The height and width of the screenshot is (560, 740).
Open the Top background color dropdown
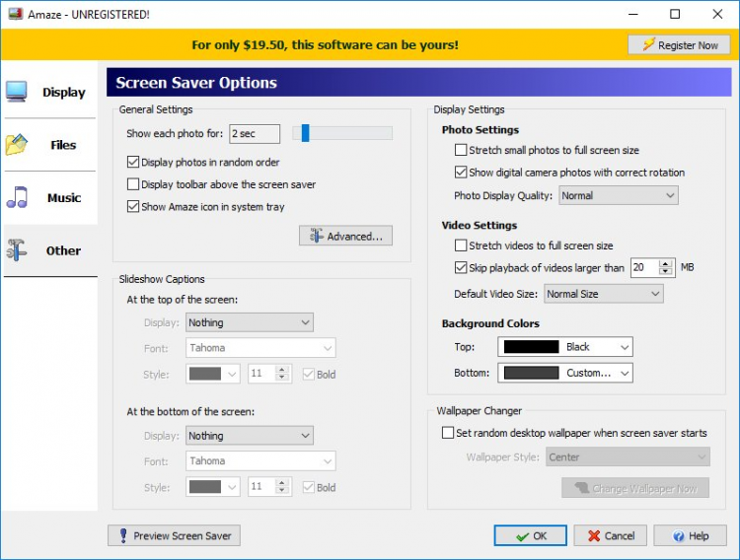point(565,347)
